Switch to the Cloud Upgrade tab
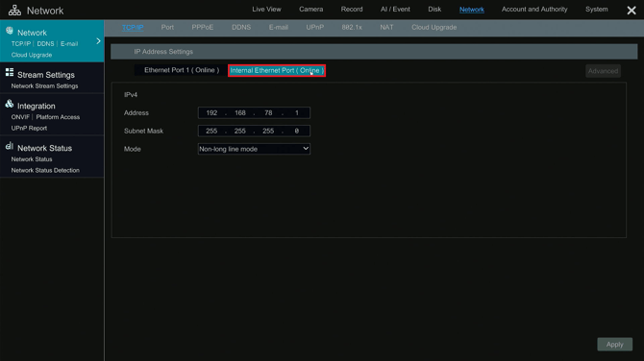Image resolution: width=644 pixels, height=361 pixels. click(x=434, y=27)
